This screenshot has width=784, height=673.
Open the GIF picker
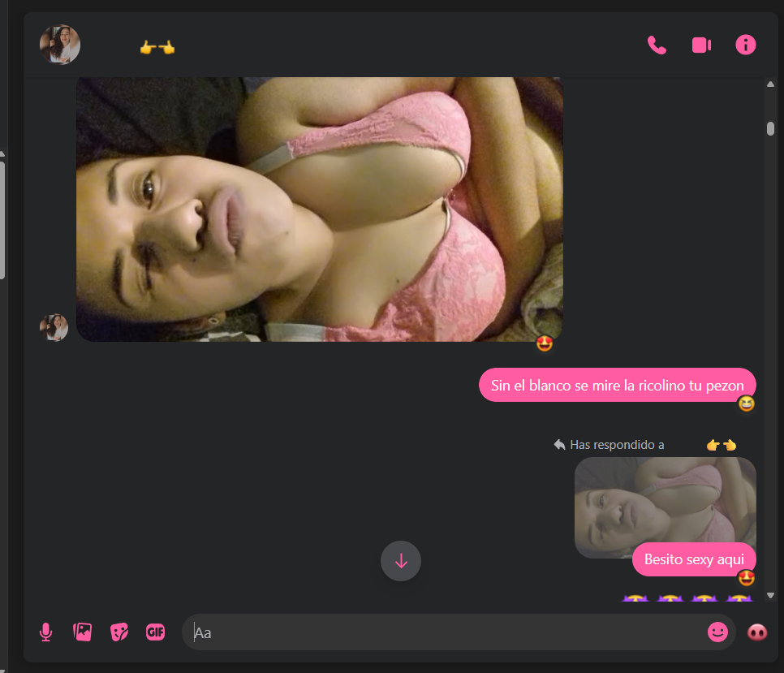coord(155,632)
